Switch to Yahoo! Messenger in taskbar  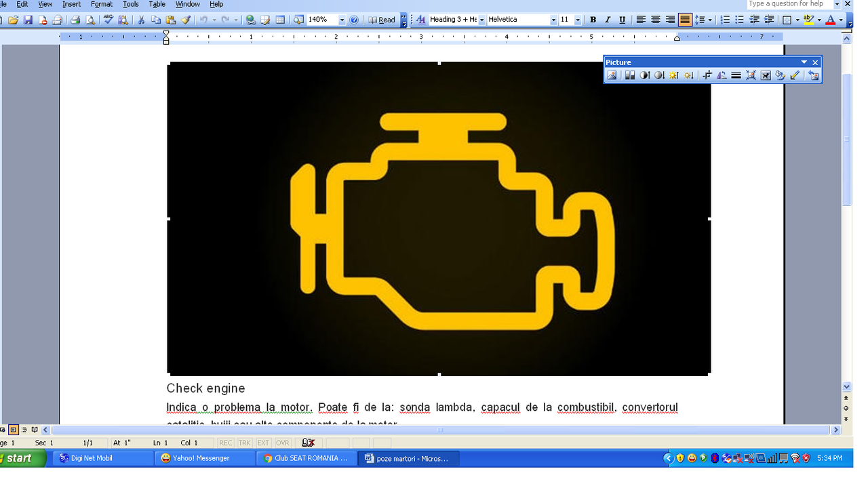tap(205, 458)
